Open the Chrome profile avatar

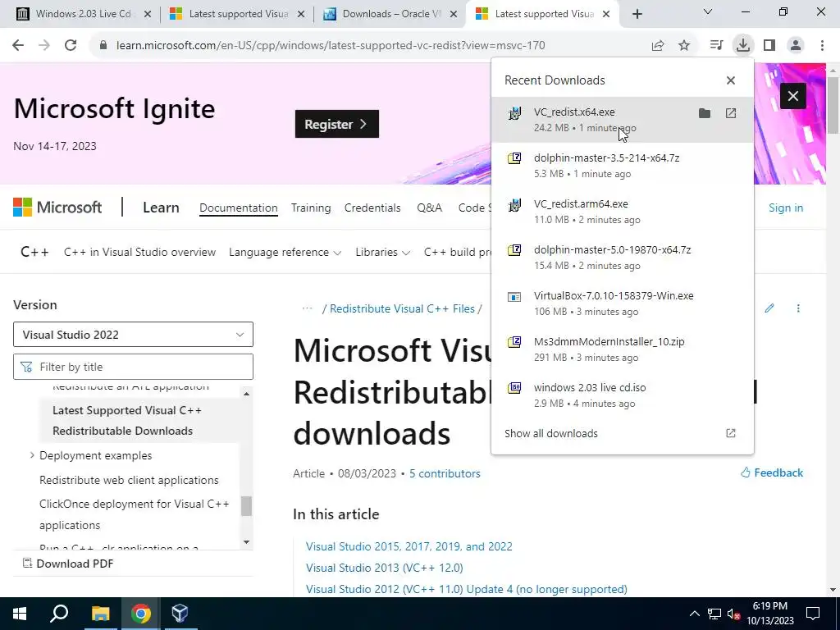(x=796, y=46)
